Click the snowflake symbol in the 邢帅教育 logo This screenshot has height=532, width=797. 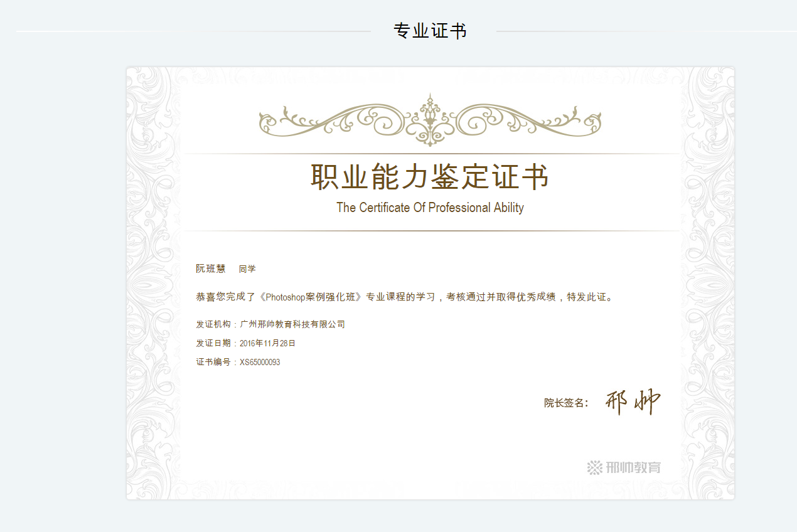point(594,467)
